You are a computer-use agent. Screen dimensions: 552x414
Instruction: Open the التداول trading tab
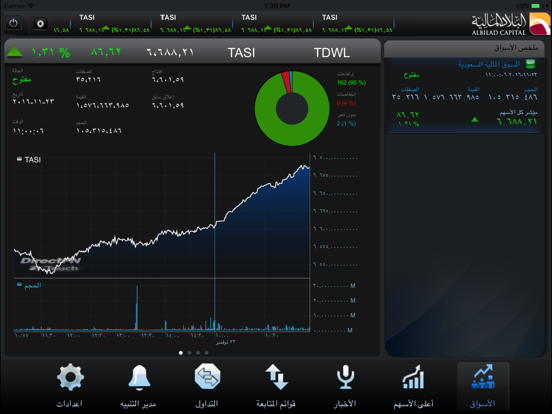click(x=207, y=386)
